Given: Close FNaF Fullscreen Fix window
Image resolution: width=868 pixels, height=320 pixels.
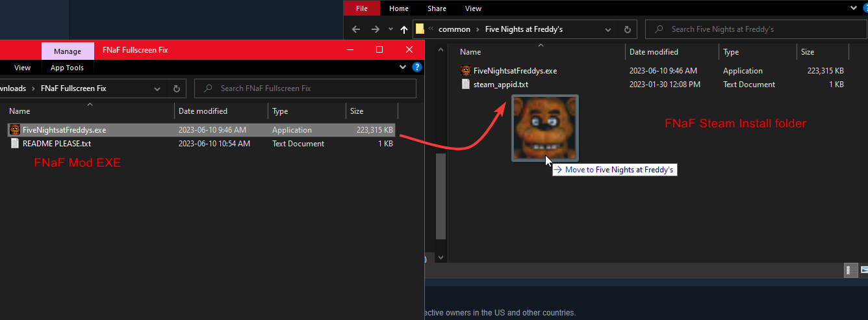Looking at the screenshot, I should point(409,50).
